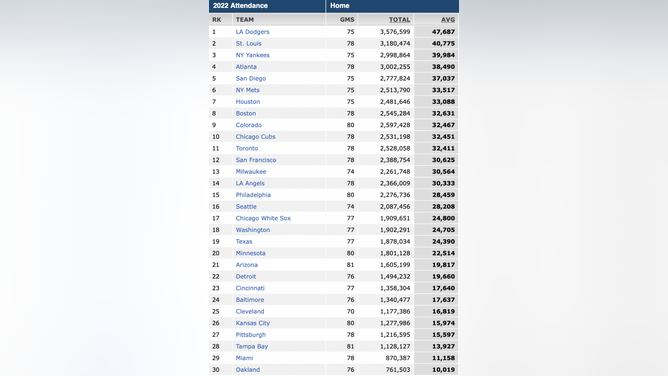Click the 2022 Attendance table title
This screenshot has width=668, height=376.
coord(240,6)
